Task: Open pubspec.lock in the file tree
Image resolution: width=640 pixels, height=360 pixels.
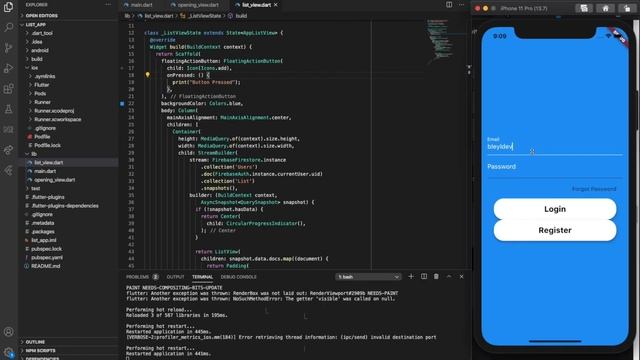Action: point(47,249)
